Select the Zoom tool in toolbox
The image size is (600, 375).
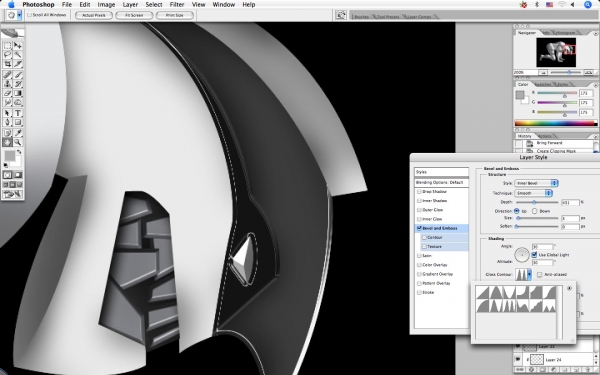pyautogui.click(x=18, y=142)
